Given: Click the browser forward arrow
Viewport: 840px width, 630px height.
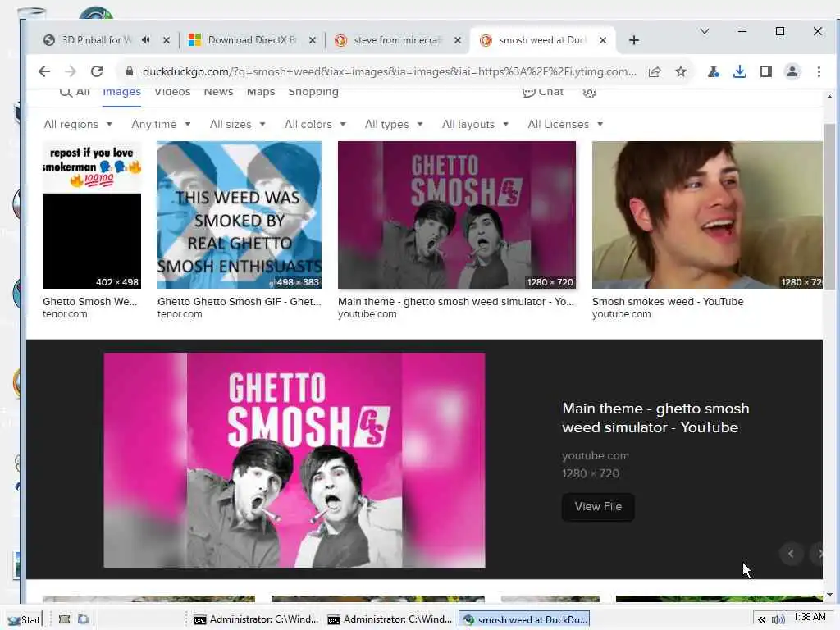Looking at the screenshot, I should pyautogui.click(x=71, y=71).
